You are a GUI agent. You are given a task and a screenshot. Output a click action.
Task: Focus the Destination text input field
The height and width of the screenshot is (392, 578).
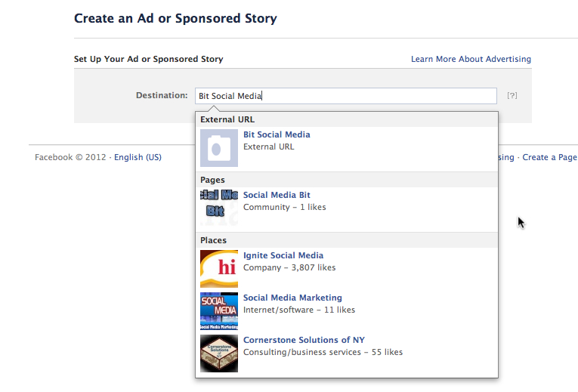coord(346,96)
